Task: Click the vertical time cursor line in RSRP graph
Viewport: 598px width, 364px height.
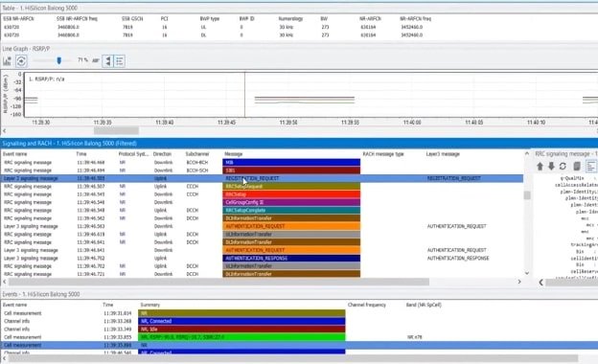Action: tap(244, 95)
